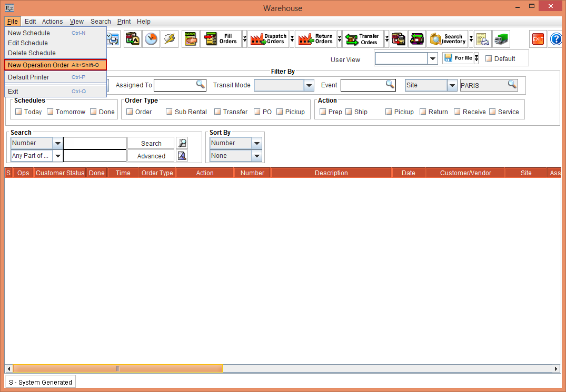Expand the Transit Mode dropdown

click(309, 85)
